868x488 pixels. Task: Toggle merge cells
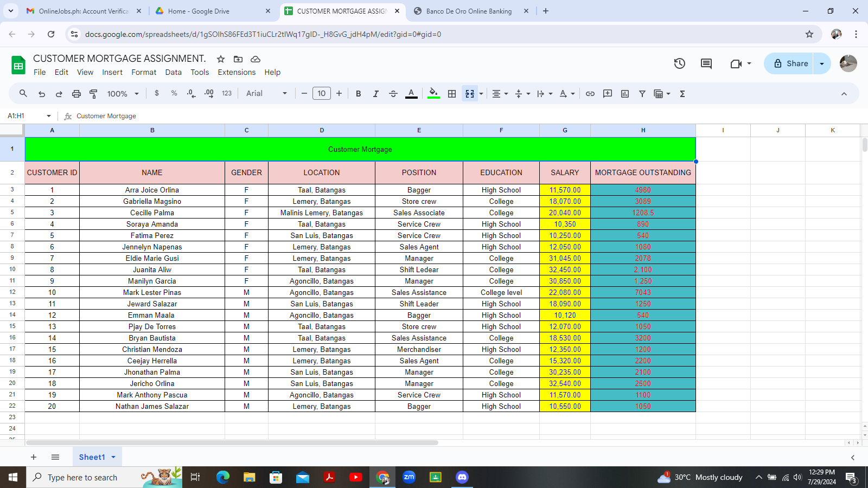point(470,94)
